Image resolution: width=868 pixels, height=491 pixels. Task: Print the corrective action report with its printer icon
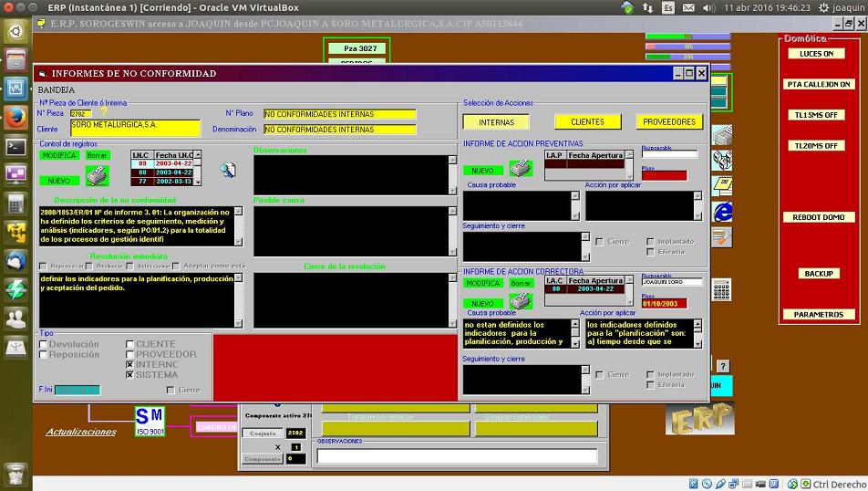pos(521,301)
